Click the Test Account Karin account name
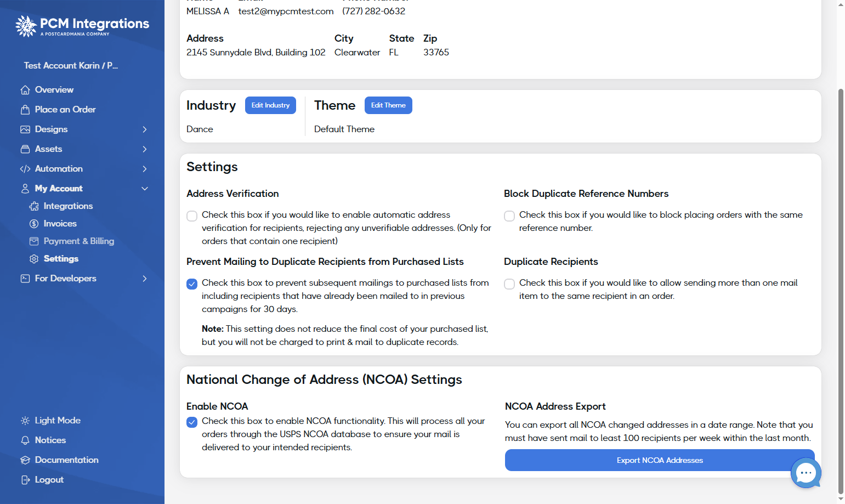845x504 pixels. 71,66
